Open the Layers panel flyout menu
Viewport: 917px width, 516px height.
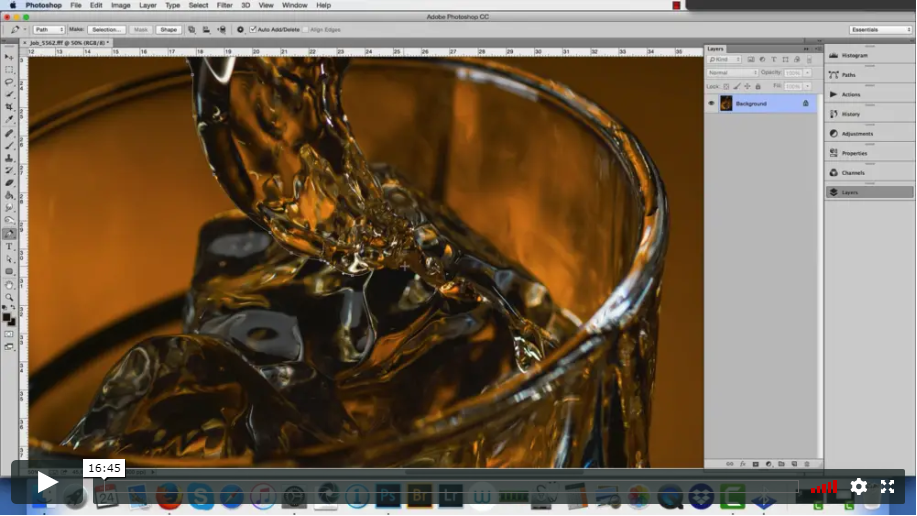click(818, 49)
